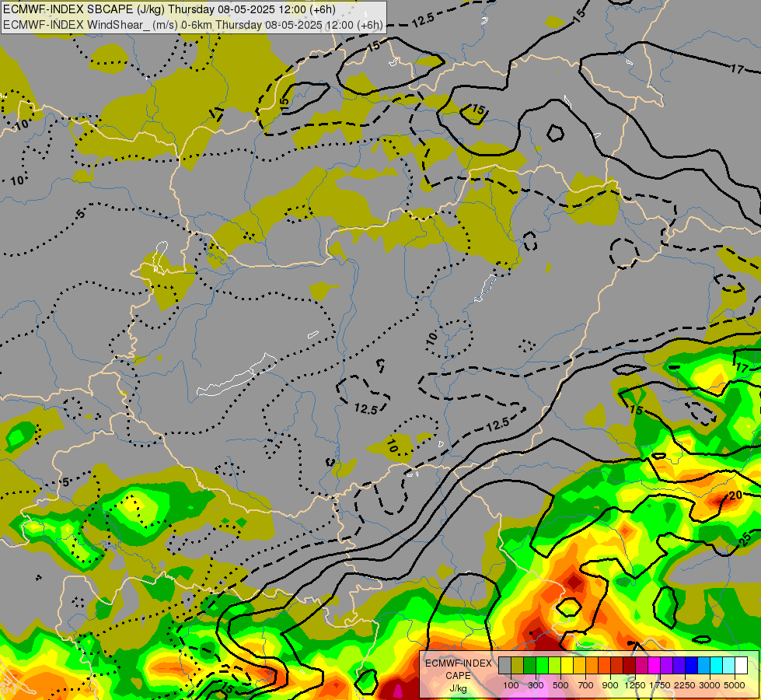Select the bright green CAPE legend swatch
This screenshot has height=700, width=761.
pyautogui.click(x=542, y=665)
